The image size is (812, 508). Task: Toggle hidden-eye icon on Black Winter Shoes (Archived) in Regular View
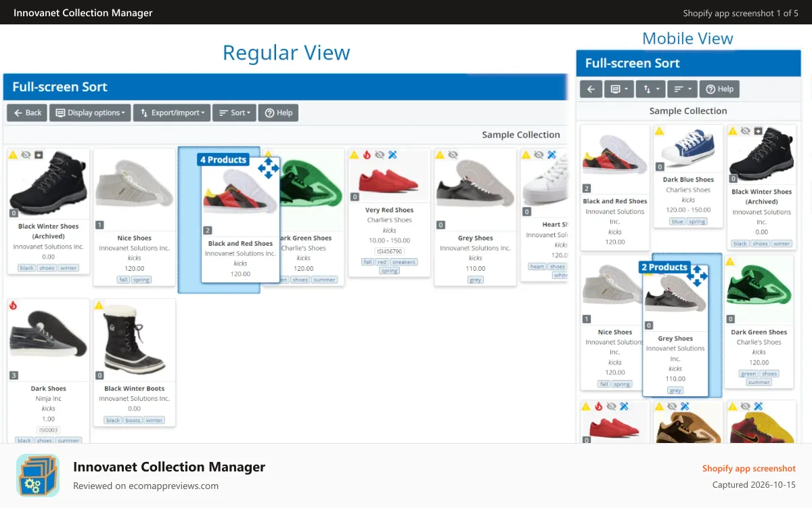(x=26, y=155)
